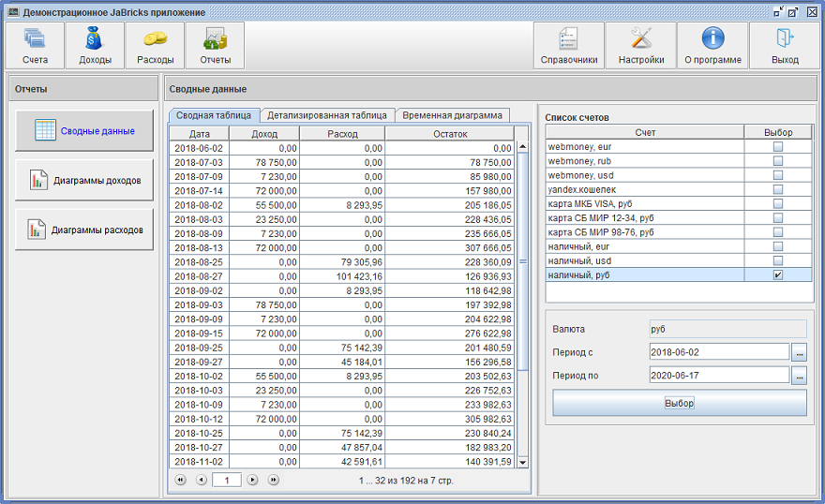Click the Остаток column header
The width and height of the screenshot is (825, 504).
(x=450, y=134)
